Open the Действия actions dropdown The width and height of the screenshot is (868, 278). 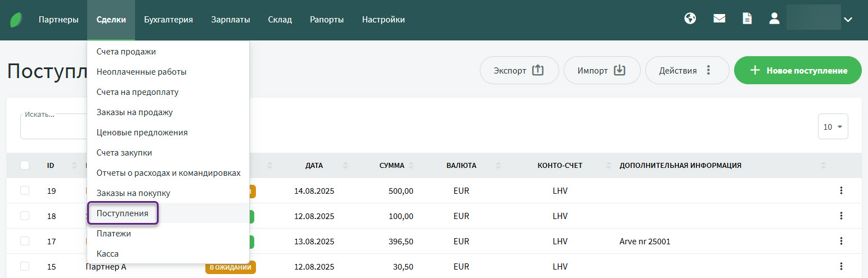(x=687, y=71)
